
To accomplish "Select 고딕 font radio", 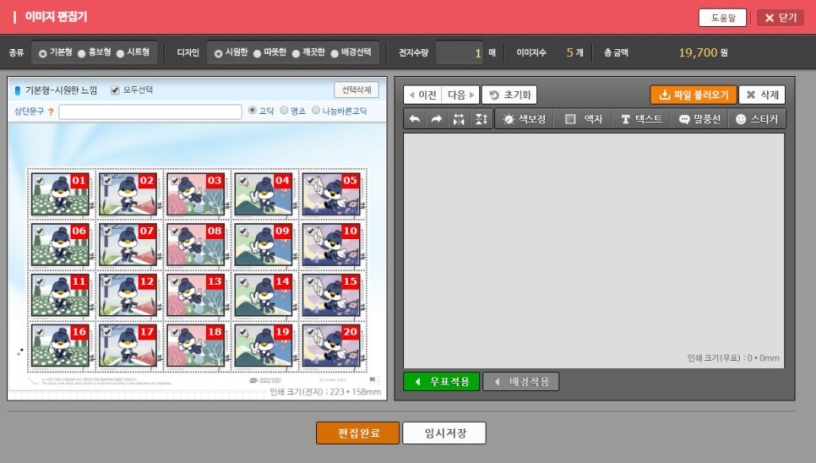I will click(252, 110).
